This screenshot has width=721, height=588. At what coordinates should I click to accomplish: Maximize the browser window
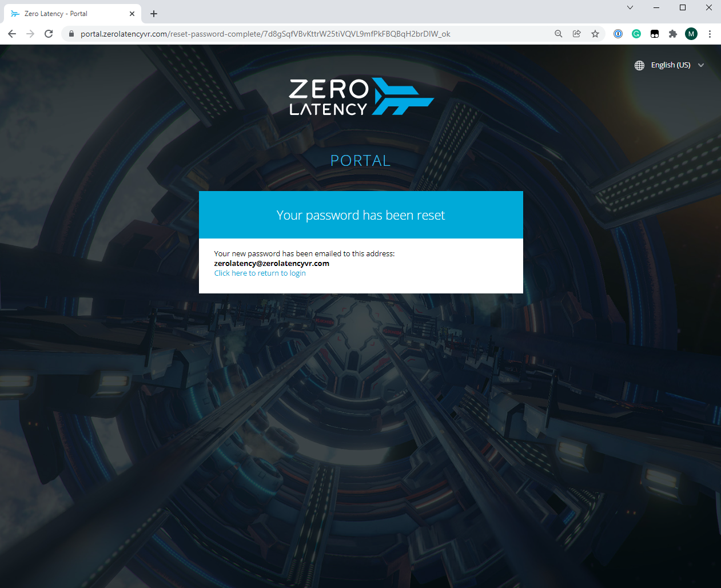point(683,7)
